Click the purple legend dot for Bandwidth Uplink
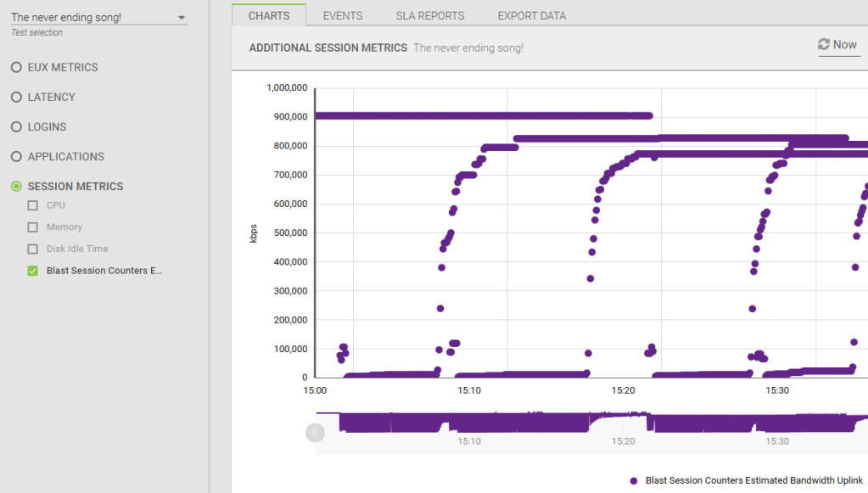 (634, 480)
